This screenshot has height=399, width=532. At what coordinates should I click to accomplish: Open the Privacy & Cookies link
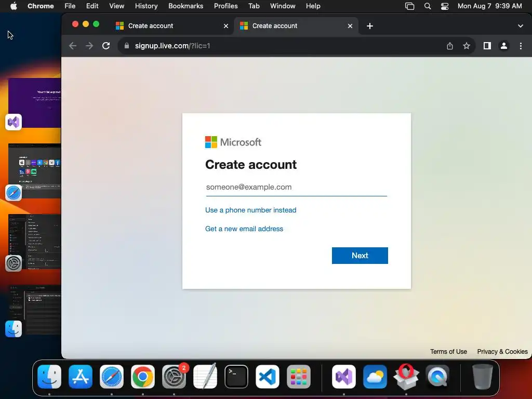pos(502,352)
